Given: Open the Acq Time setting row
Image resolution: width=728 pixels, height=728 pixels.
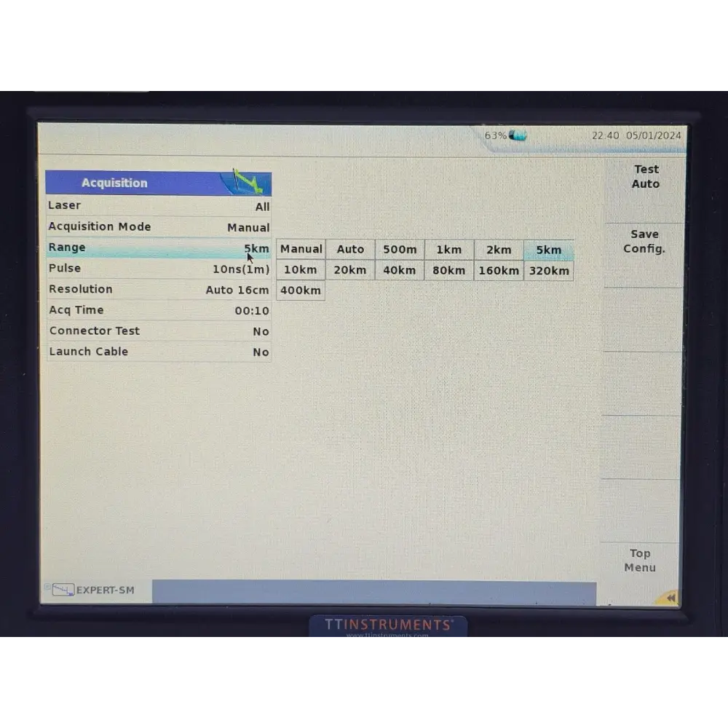Looking at the screenshot, I should (159, 310).
